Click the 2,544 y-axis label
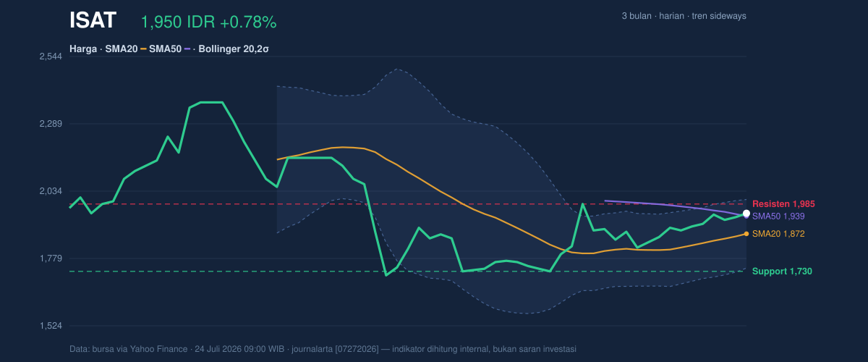The image size is (868, 362). 50,56
